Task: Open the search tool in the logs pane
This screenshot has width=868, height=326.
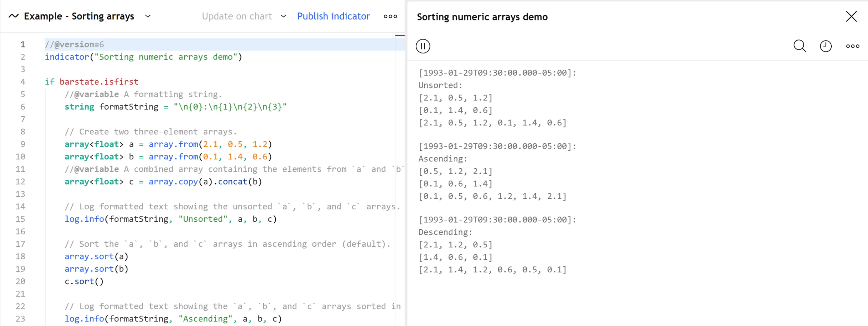Action: click(799, 46)
